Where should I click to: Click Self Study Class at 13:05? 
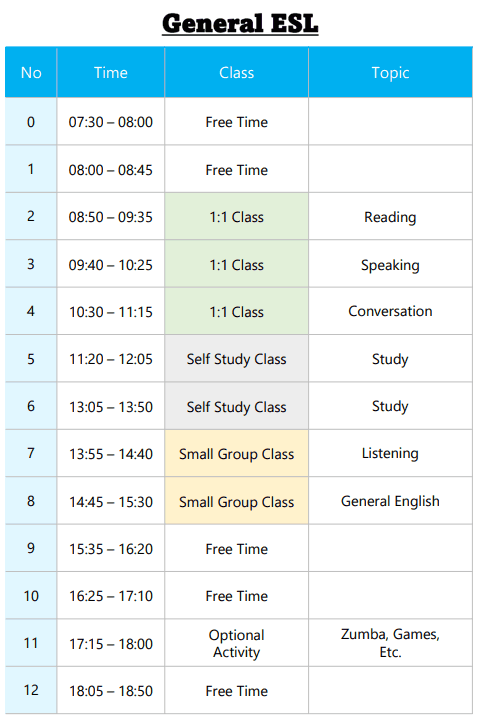236,406
